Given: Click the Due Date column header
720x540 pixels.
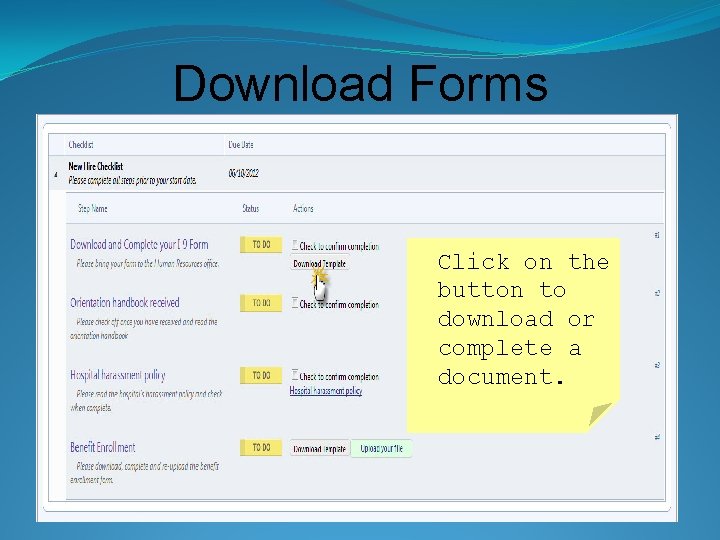Looking at the screenshot, I should tap(241, 145).
